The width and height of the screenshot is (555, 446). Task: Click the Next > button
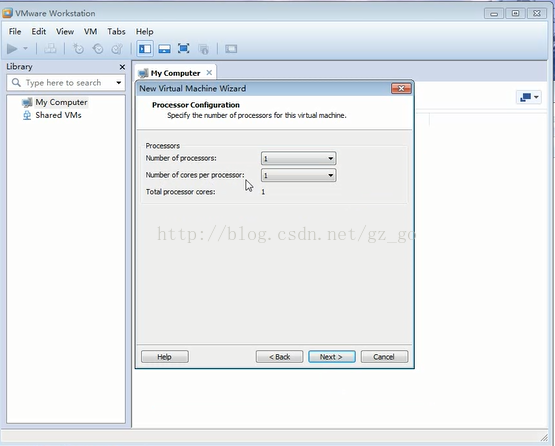point(332,357)
